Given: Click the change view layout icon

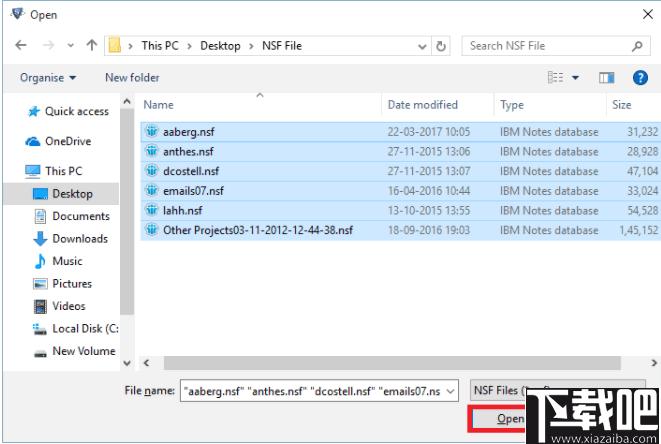Looking at the screenshot, I should pyautogui.click(x=556, y=78).
